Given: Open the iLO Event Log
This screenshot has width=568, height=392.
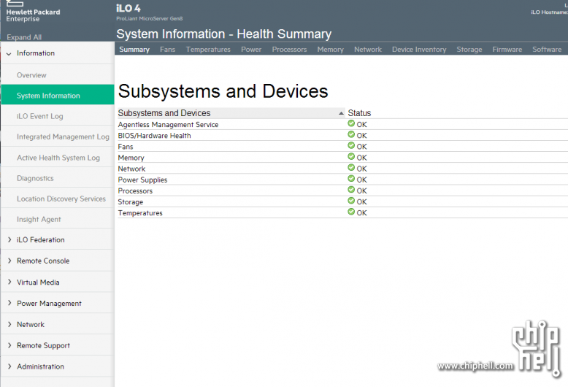Looking at the screenshot, I should coord(40,116).
